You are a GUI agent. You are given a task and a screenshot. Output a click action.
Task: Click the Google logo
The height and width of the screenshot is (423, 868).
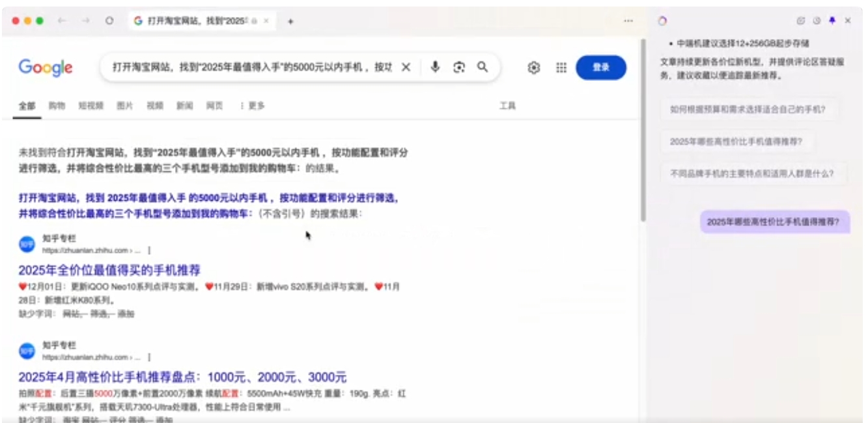(x=46, y=67)
